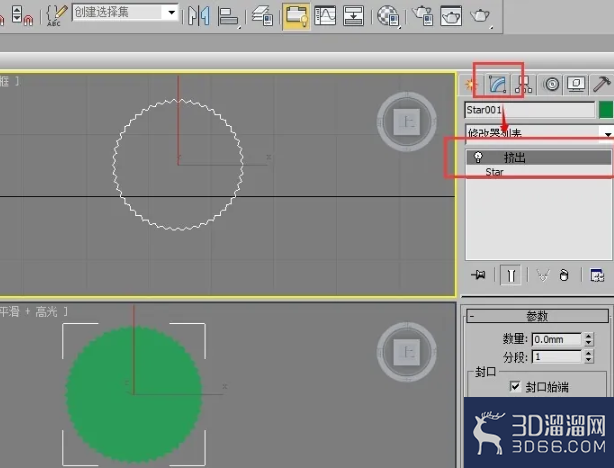The image size is (614, 468).
Task: Click the Align tool icon
Action: tap(228, 16)
